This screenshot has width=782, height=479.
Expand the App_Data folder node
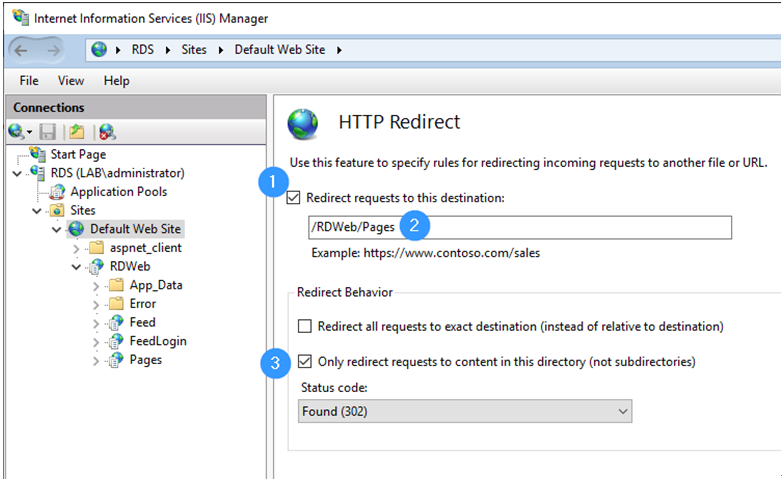[96, 286]
